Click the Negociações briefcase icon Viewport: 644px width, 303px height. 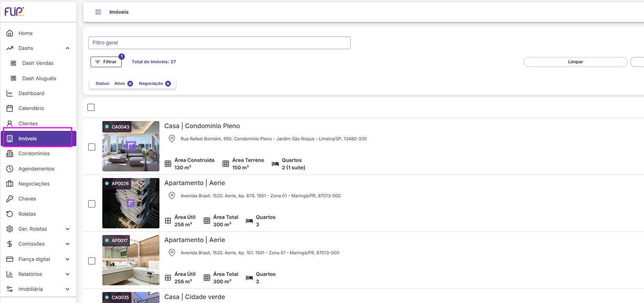point(10,184)
